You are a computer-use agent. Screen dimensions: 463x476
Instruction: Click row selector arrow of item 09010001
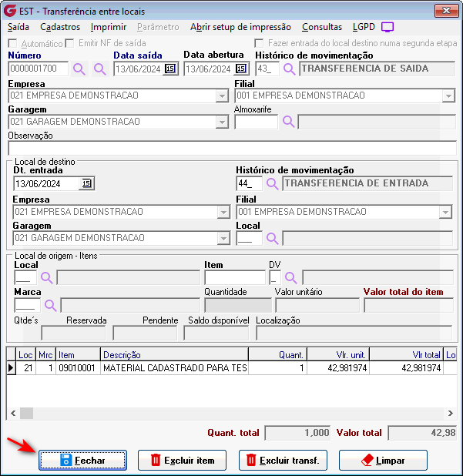click(x=11, y=368)
